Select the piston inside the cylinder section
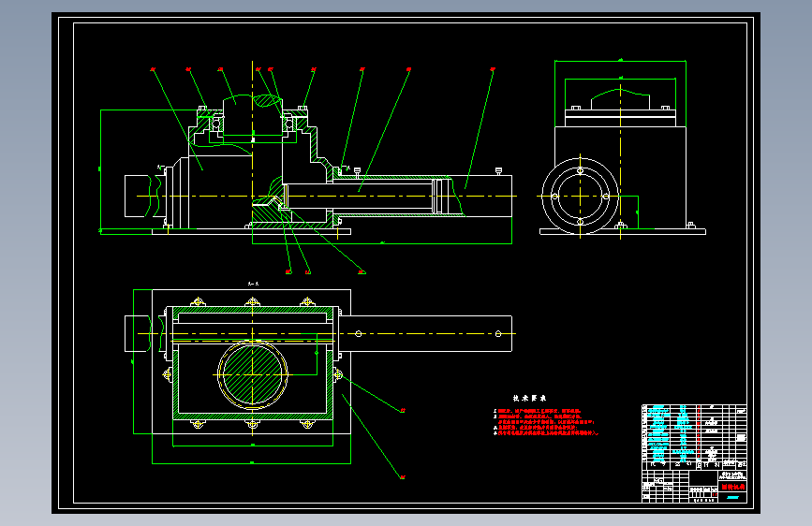 tap(441, 197)
